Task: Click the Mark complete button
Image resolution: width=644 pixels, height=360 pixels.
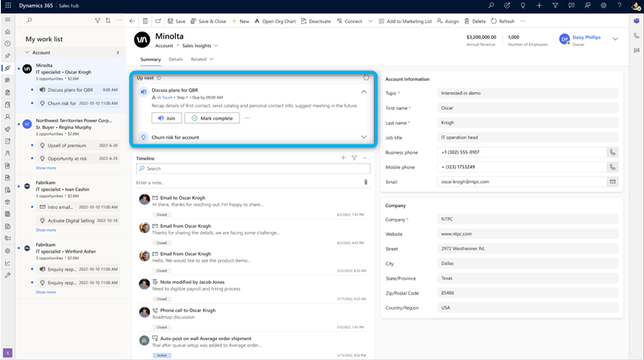Action: coord(212,118)
